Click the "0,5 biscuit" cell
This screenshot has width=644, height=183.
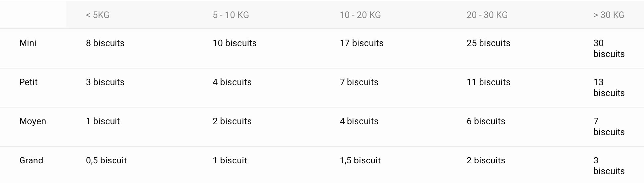106,160
